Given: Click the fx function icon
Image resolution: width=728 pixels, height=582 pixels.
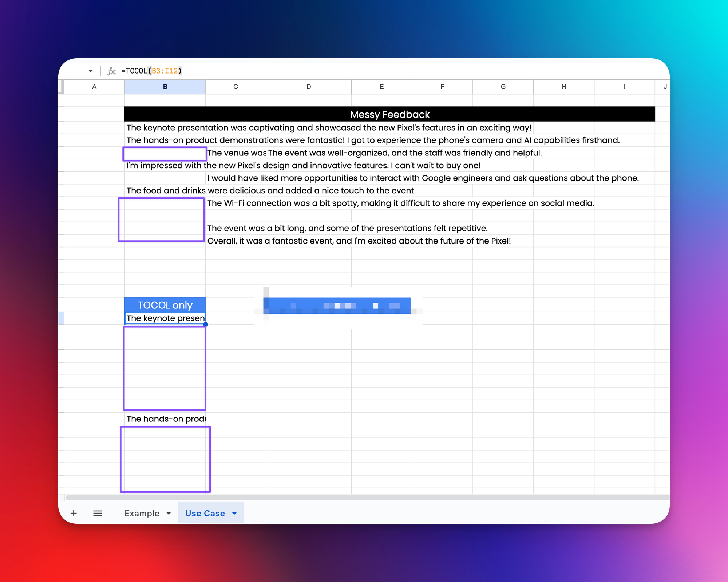Looking at the screenshot, I should pos(111,71).
